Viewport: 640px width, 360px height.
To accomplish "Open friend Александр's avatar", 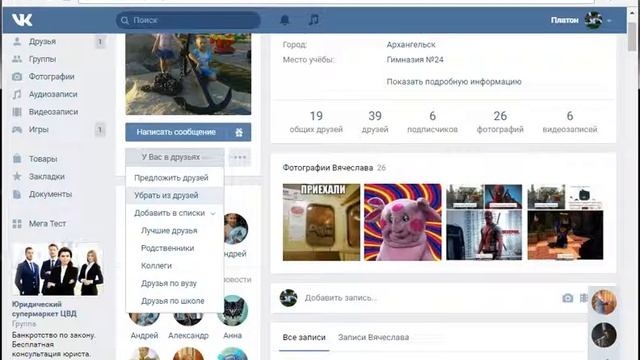I will (x=188, y=319).
